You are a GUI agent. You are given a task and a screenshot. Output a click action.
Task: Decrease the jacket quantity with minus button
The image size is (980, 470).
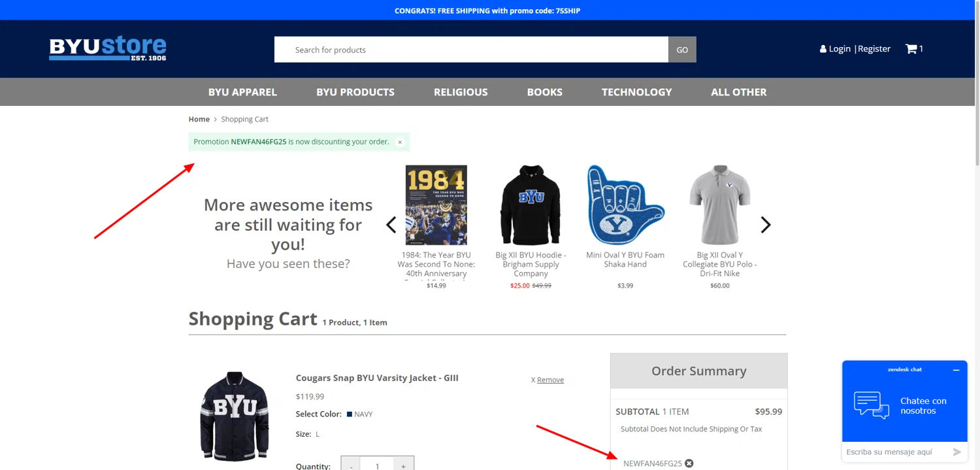click(x=351, y=465)
